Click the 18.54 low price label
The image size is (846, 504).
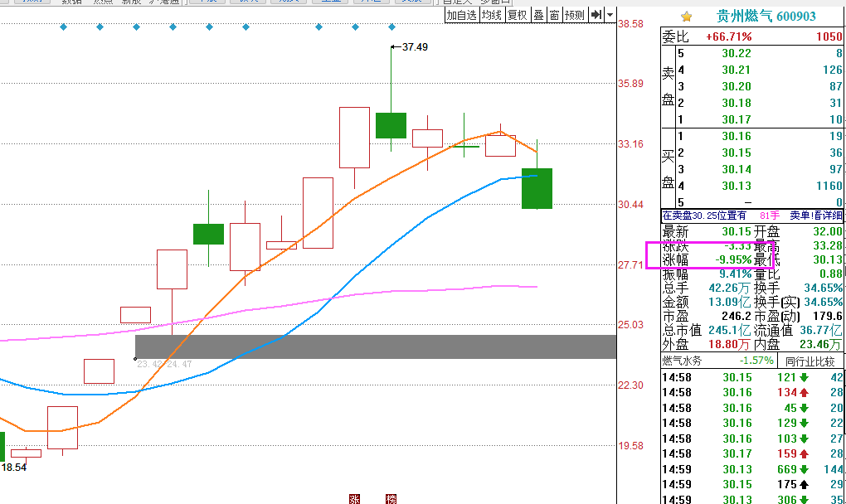pos(14,468)
